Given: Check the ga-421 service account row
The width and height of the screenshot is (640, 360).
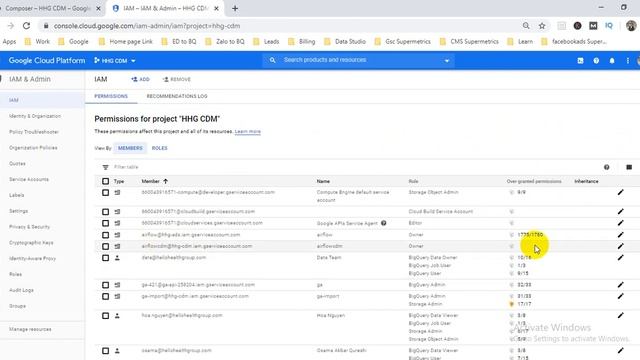Looking at the screenshot, I should tap(105, 284).
